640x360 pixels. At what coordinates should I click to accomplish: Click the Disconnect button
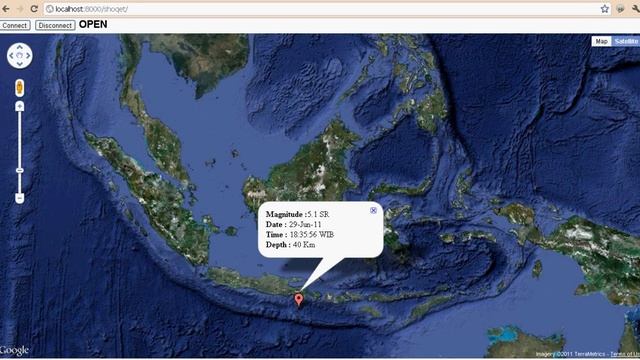[55, 25]
